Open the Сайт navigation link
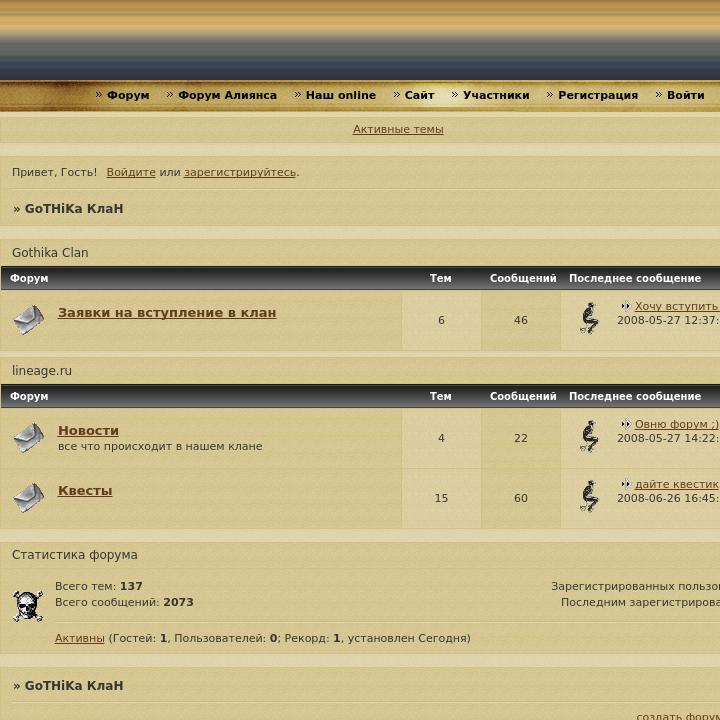Screen dimensions: 720x720 (x=419, y=95)
